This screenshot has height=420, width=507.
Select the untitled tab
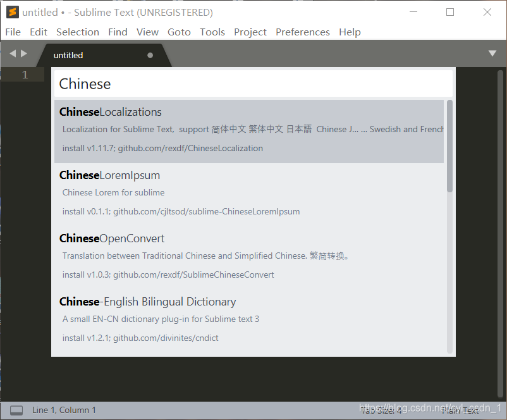click(104, 55)
